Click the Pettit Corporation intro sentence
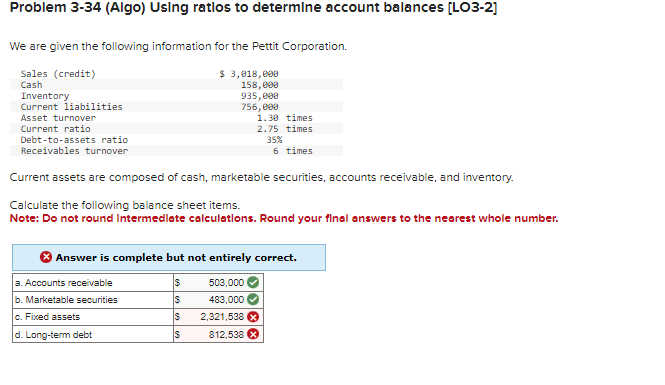The height and width of the screenshot is (385, 665). (x=178, y=46)
